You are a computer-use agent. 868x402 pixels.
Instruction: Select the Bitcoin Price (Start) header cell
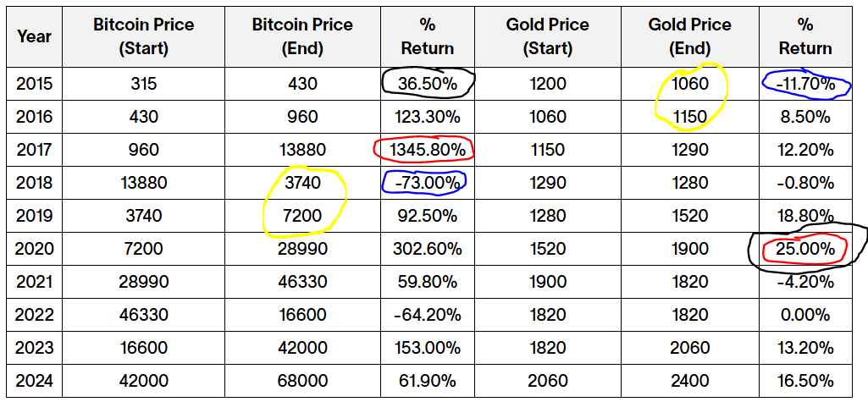pos(143,36)
